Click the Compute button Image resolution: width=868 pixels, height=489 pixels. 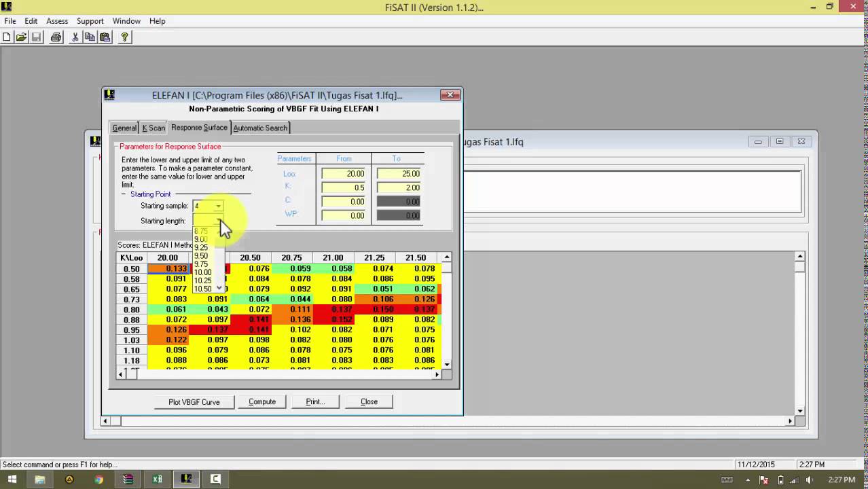(262, 401)
